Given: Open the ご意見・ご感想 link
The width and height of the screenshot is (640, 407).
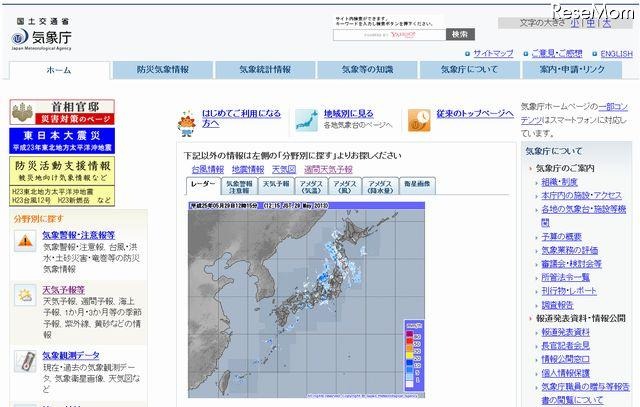Looking at the screenshot, I should (557, 53).
